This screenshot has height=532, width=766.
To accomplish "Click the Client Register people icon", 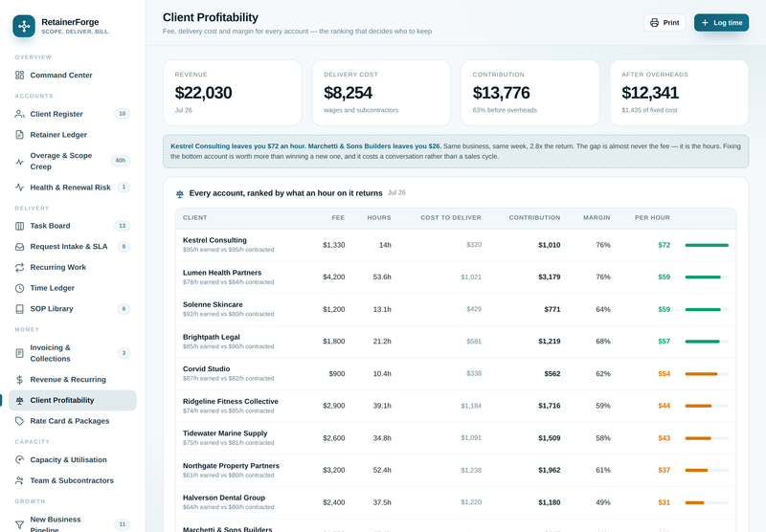I will [x=19, y=114].
